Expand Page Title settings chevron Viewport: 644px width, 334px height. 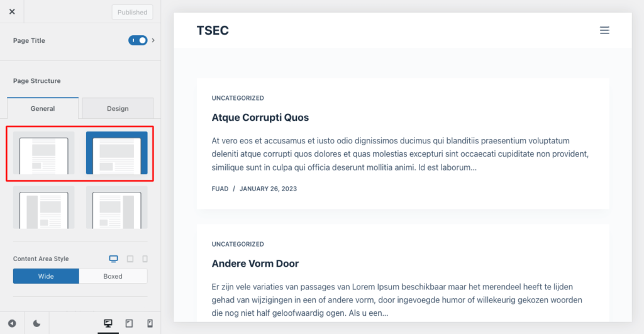153,40
